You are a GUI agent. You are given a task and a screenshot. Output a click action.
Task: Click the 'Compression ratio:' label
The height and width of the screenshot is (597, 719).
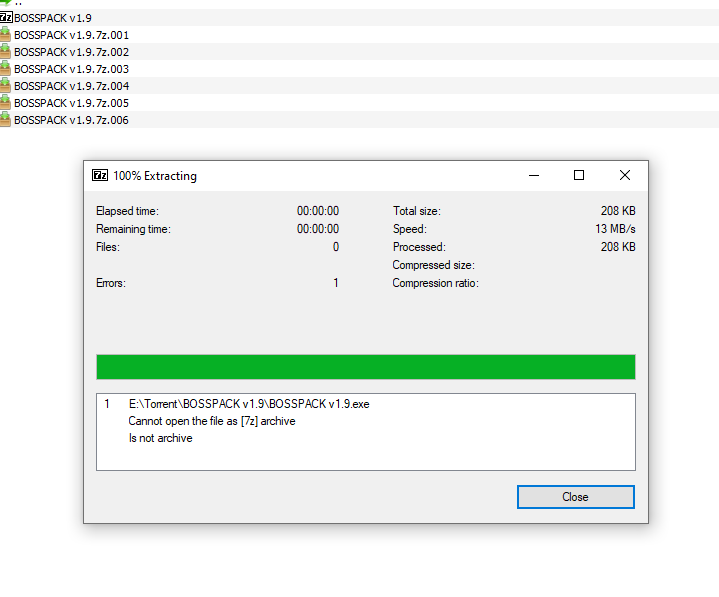(x=436, y=283)
